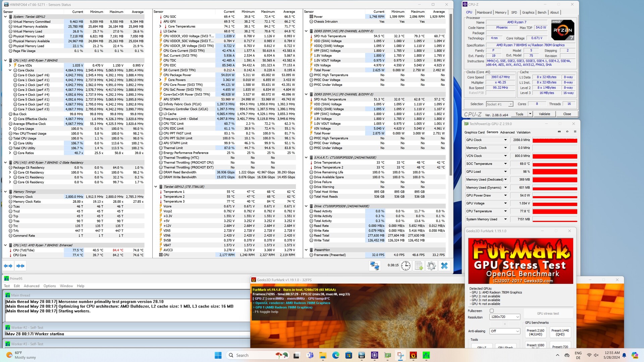Open GPU-Z Advanced tab
This screenshot has height=362, width=644.
[x=507, y=132]
